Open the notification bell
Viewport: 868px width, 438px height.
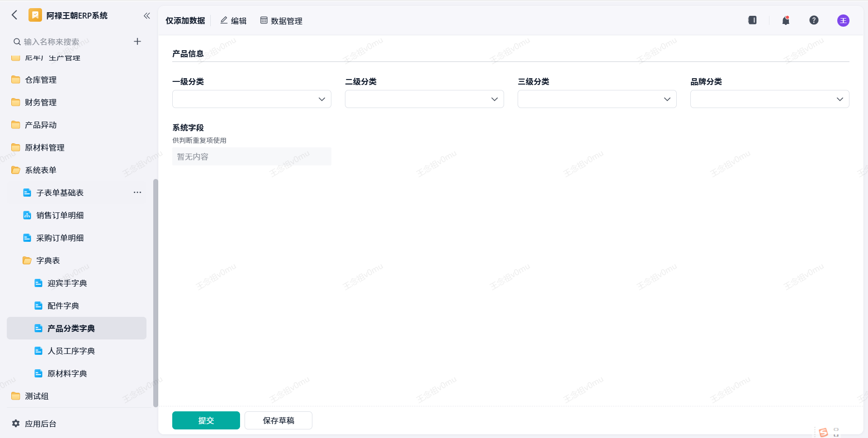click(x=786, y=20)
